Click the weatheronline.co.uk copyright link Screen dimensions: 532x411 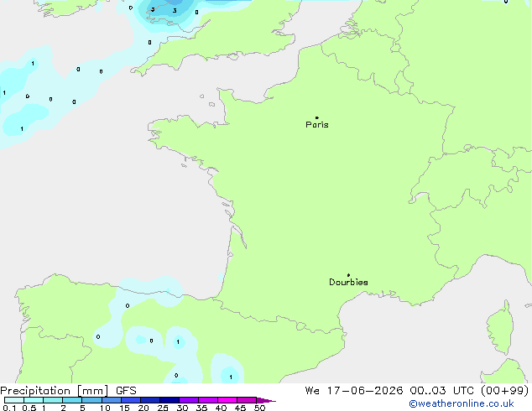coord(462,403)
